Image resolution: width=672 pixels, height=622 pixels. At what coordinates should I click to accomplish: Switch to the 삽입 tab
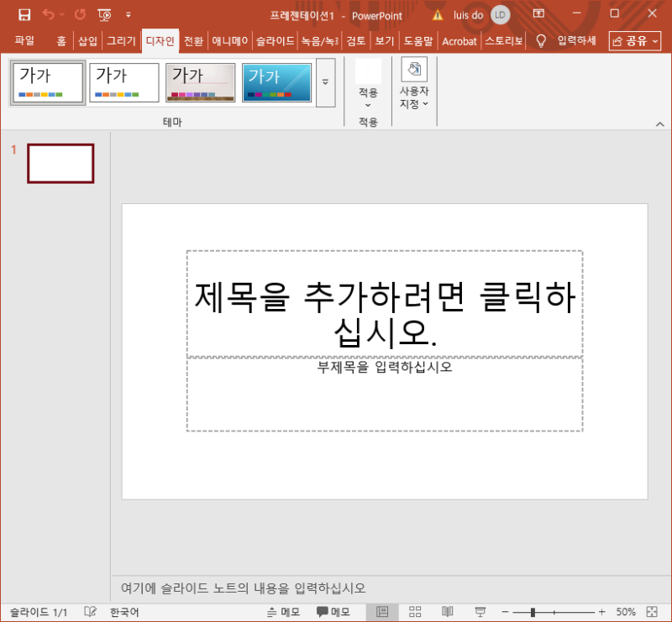click(x=87, y=41)
